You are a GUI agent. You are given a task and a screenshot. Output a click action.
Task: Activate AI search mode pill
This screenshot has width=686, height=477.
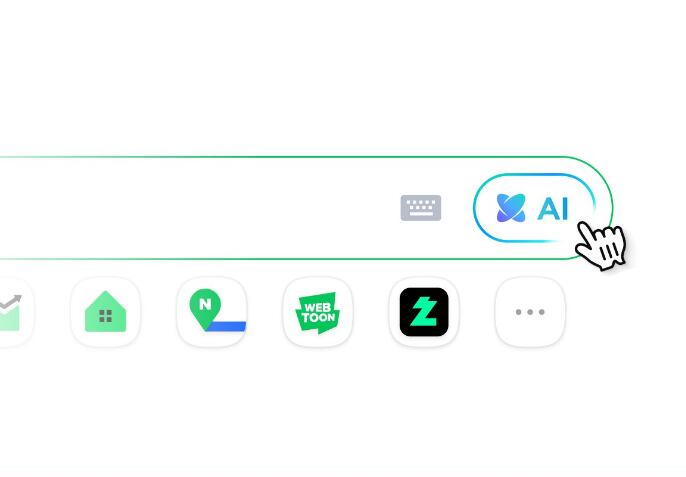click(534, 208)
